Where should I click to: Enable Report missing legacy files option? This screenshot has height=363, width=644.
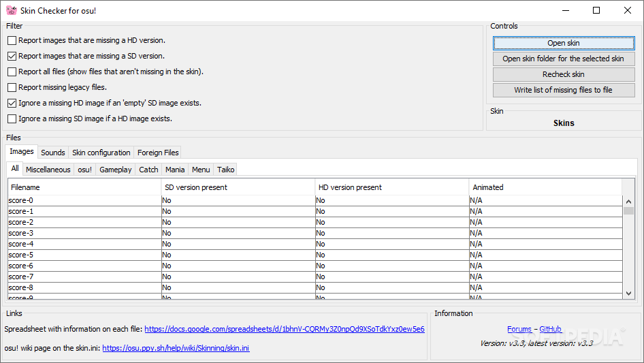tap(12, 87)
